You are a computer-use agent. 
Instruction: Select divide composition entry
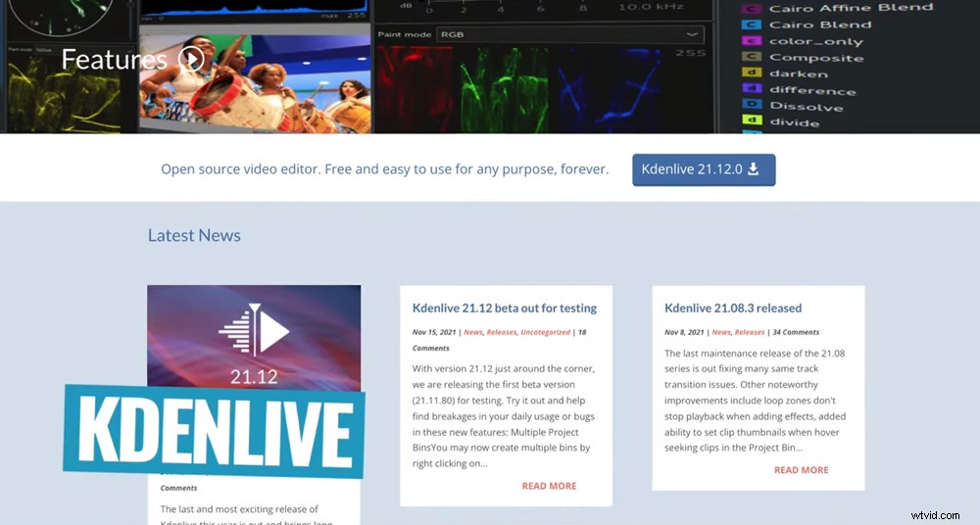pyautogui.click(x=795, y=122)
